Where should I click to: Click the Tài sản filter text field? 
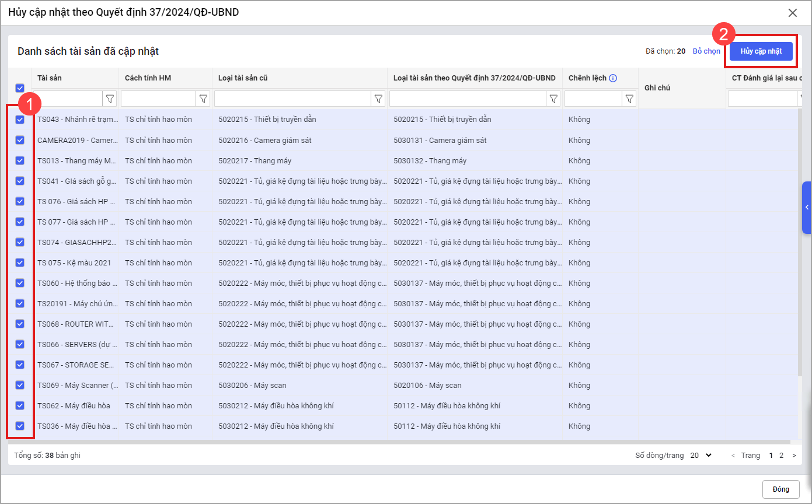[70, 99]
